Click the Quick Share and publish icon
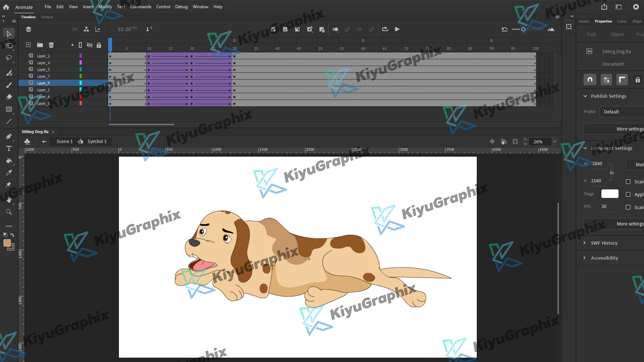Viewport: 644px width, 362px height. click(x=604, y=7)
